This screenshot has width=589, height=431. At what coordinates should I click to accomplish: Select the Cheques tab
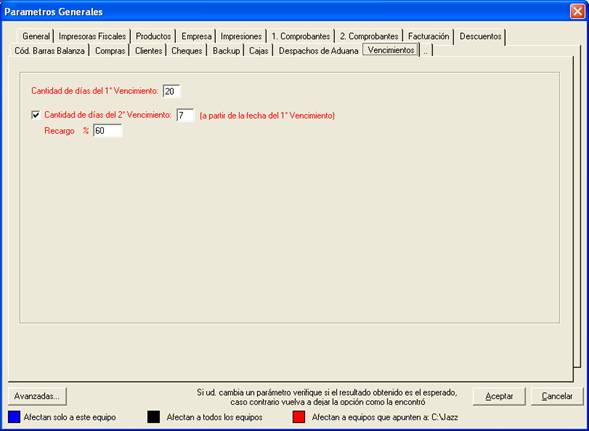tap(187, 51)
